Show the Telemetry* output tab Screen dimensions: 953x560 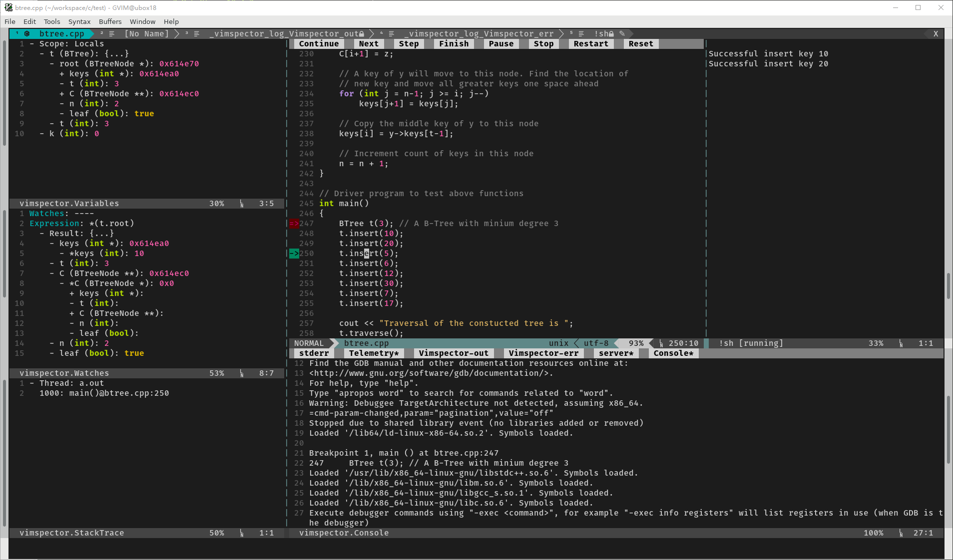[x=374, y=353]
